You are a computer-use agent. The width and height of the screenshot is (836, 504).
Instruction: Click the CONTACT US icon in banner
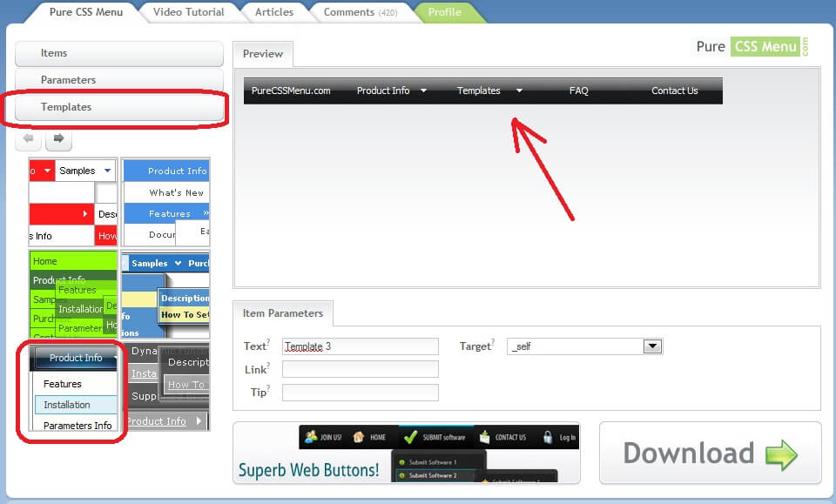pos(484,437)
